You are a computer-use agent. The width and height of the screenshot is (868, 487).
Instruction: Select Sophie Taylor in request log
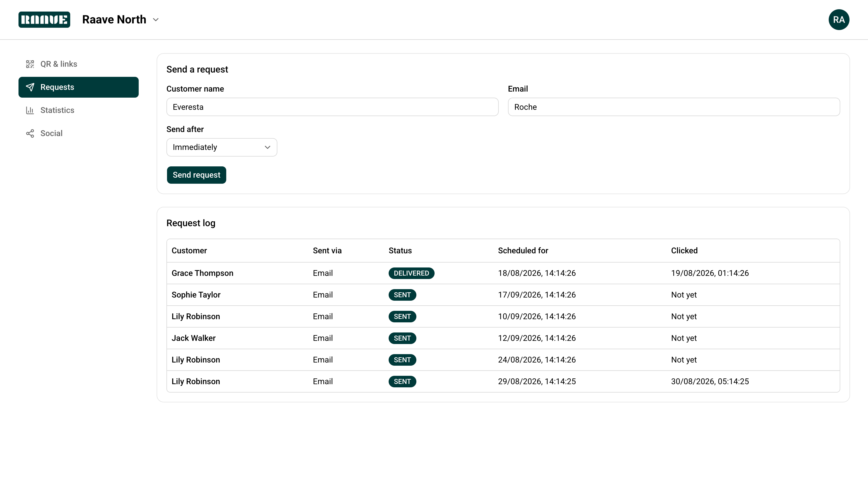pos(196,295)
